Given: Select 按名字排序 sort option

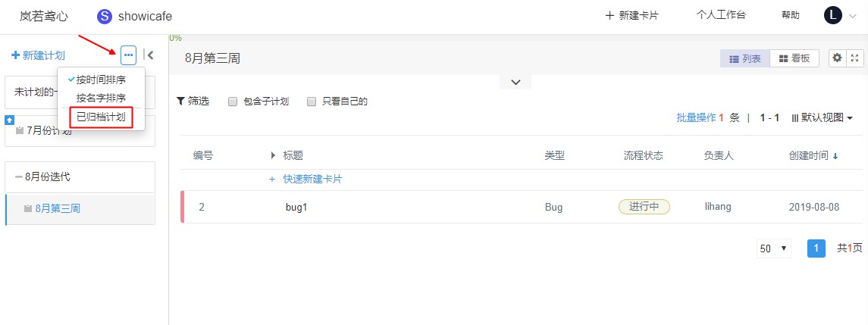Looking at the screenshot, I should 101,98.
